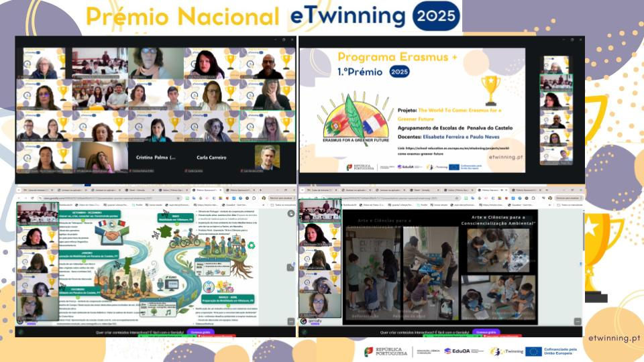This screenshot has width=644, height=362.
Task: Click MARÇO - ABRIL banner on infographic
Action: [227, 298]
